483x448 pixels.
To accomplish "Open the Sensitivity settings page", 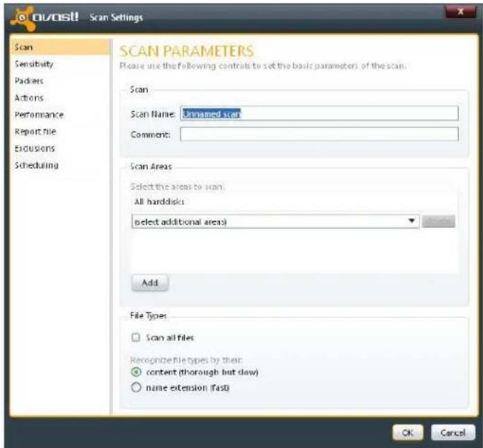I will coord(34,64).
